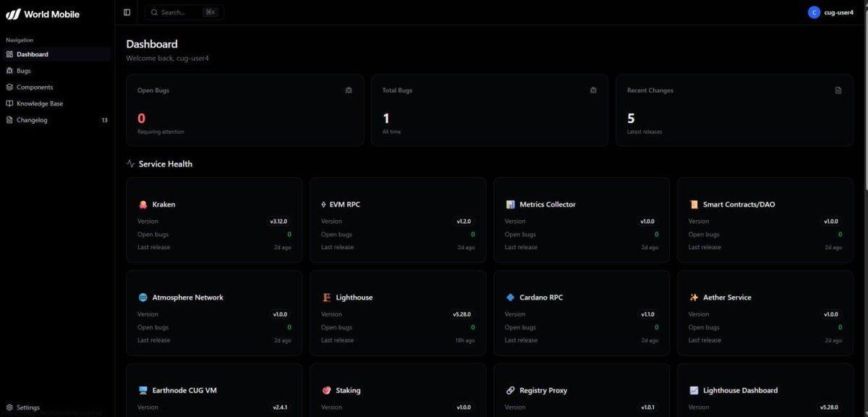Open the Dashboard navigation item

point(56,54)
